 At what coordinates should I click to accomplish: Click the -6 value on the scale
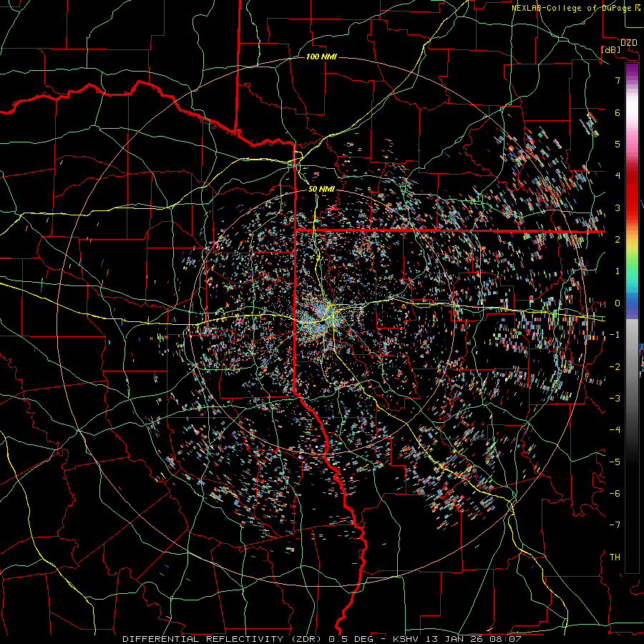point(615,494)
